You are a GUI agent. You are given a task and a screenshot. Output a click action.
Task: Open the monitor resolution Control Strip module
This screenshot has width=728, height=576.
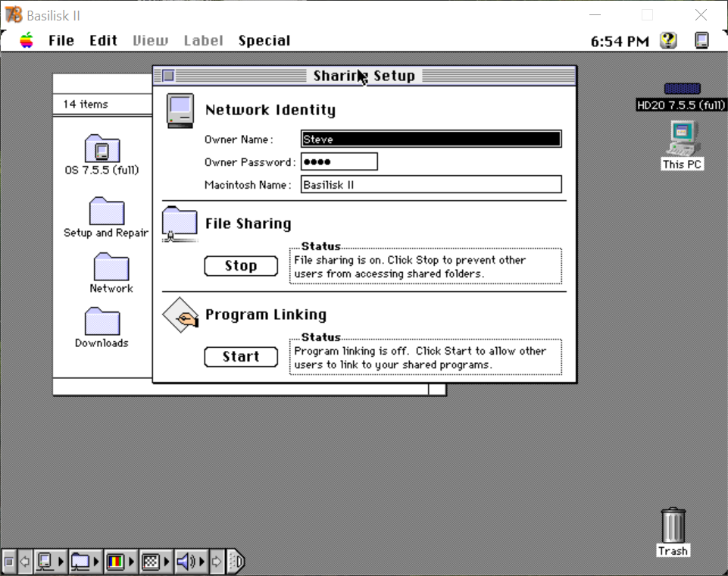pyautogui.click(x=155, y=562)
